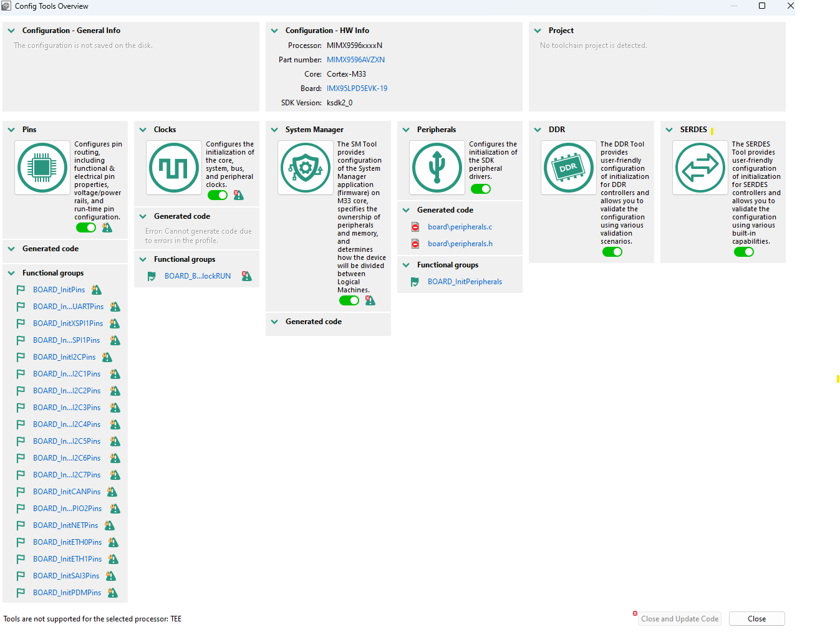This screenshot has width=840, height=632.
Task: Turn off the DDR tool toggle
Action: [x=612, y=252]
